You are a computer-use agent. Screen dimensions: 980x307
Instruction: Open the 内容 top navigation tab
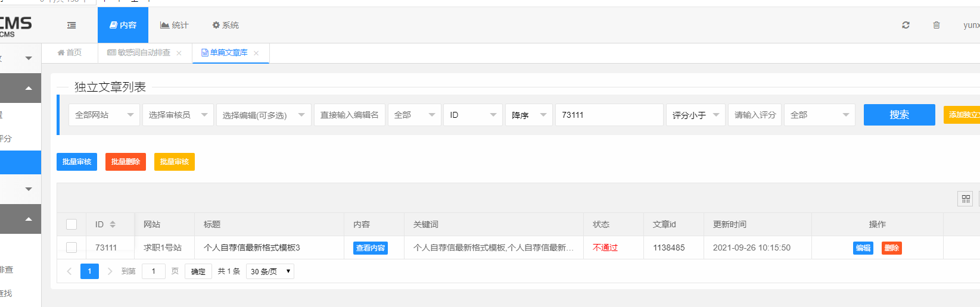click(x=123, y=25)
